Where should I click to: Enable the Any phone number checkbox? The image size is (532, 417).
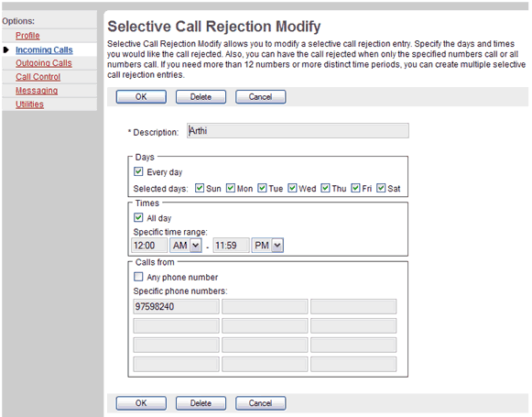click(x=138, y=277)
